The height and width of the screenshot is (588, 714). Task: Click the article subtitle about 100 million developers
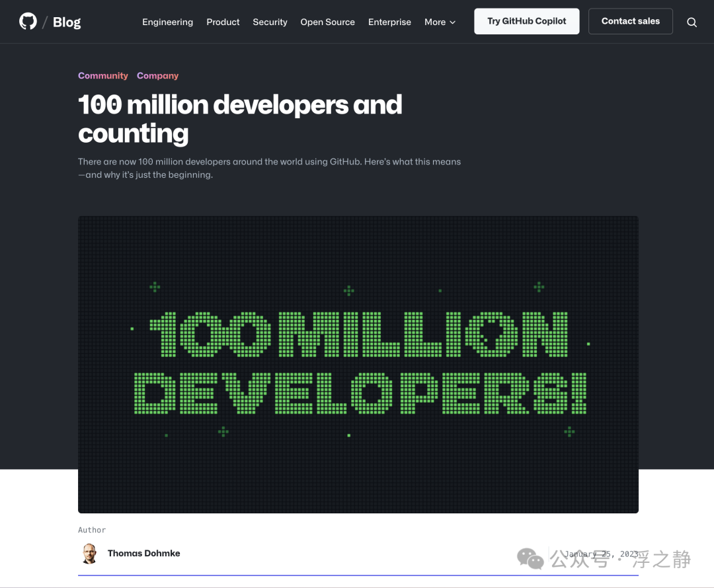pyautogui.click(x=269, y=168)
